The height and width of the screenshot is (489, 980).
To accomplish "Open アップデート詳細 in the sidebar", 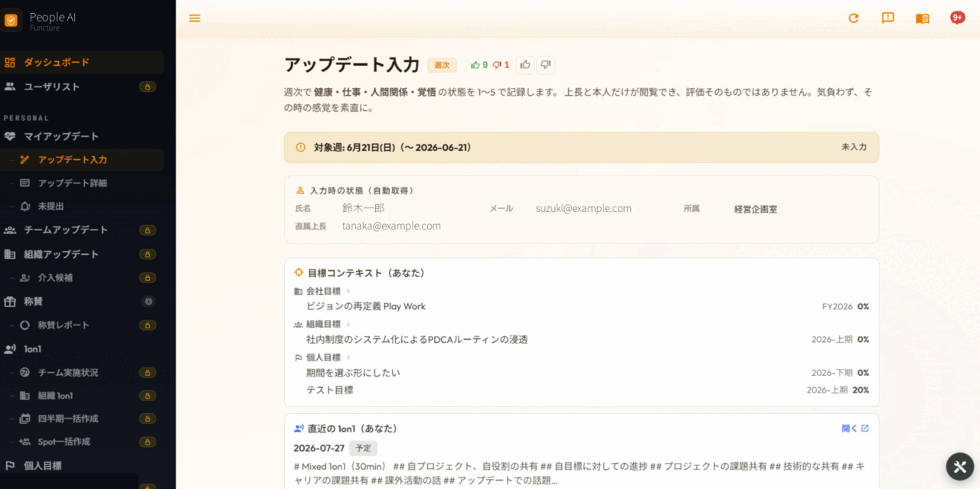I will [82, 183].
